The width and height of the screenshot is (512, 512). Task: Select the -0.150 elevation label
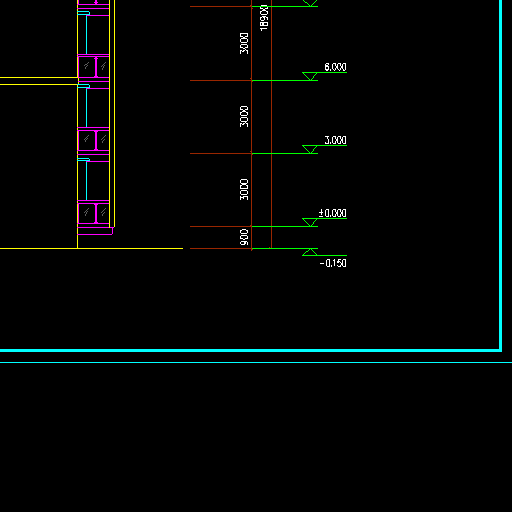[333, 263]
